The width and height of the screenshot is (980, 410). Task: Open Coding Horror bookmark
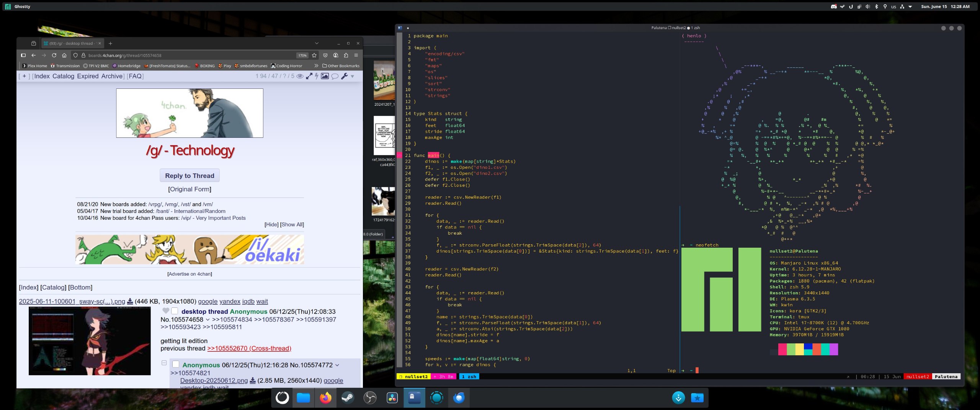286,66
